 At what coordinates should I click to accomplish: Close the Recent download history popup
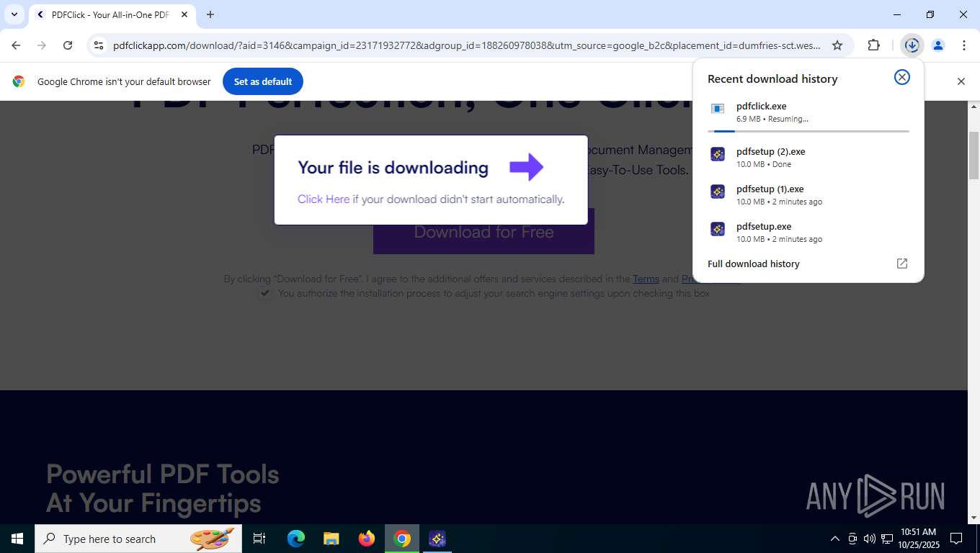[902, 77]
